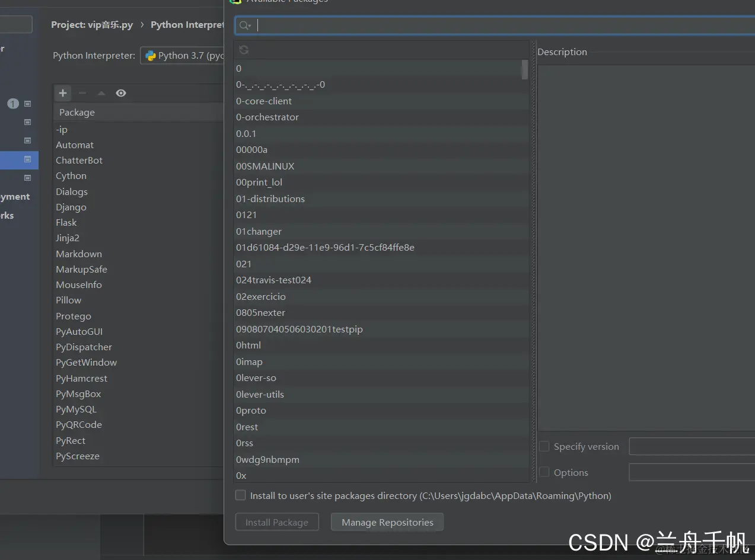This screenshot has width=755, height=560.
Task: Select the installed Protego package
Action: pos(139,316)
